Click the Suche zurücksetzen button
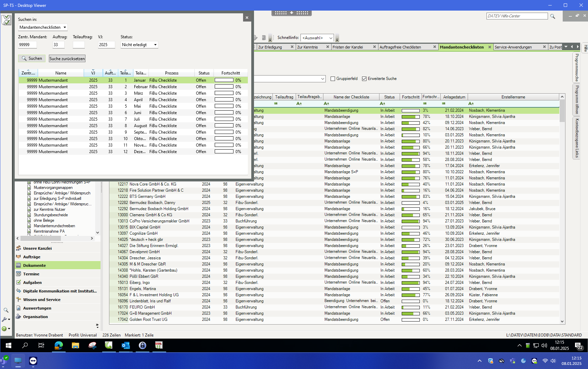Viewport: 588px width, 369px height. (x=67, y=59)
